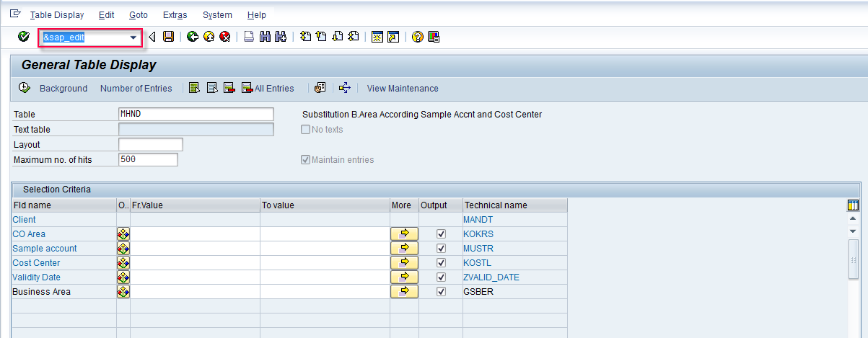Toggle Output checkbox for ZVALID_DATE

click(x=441, y=277)
